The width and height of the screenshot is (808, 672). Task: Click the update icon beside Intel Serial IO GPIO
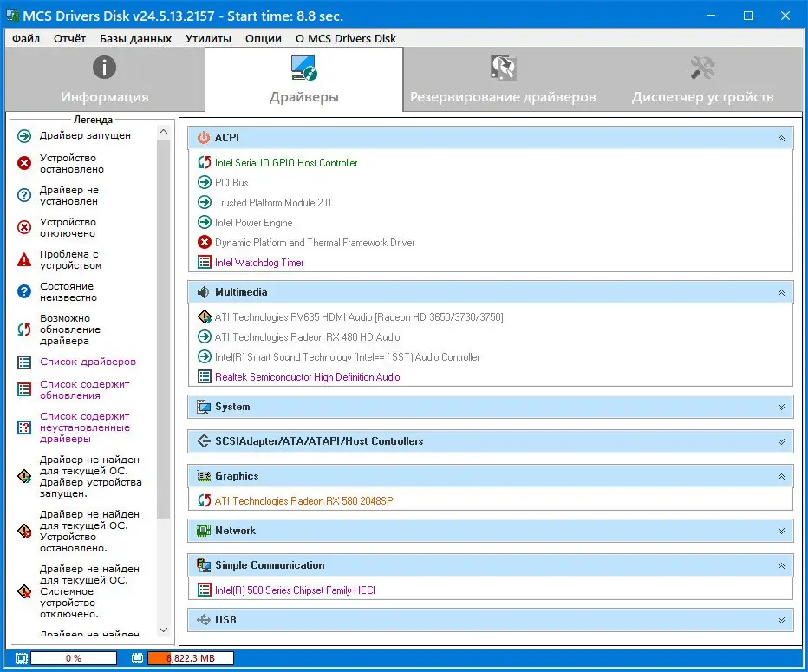205,162
